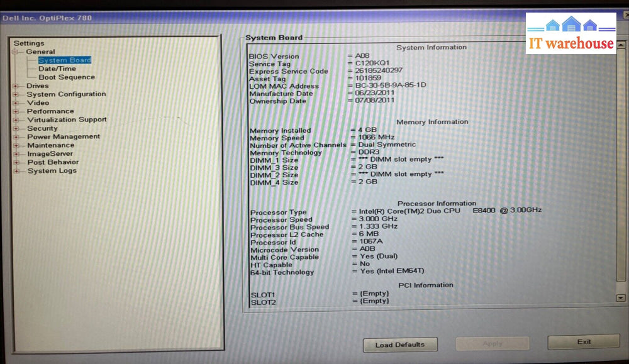Select the System Logs category
This screenshot has width=629, height=364.
coord(52,170)
